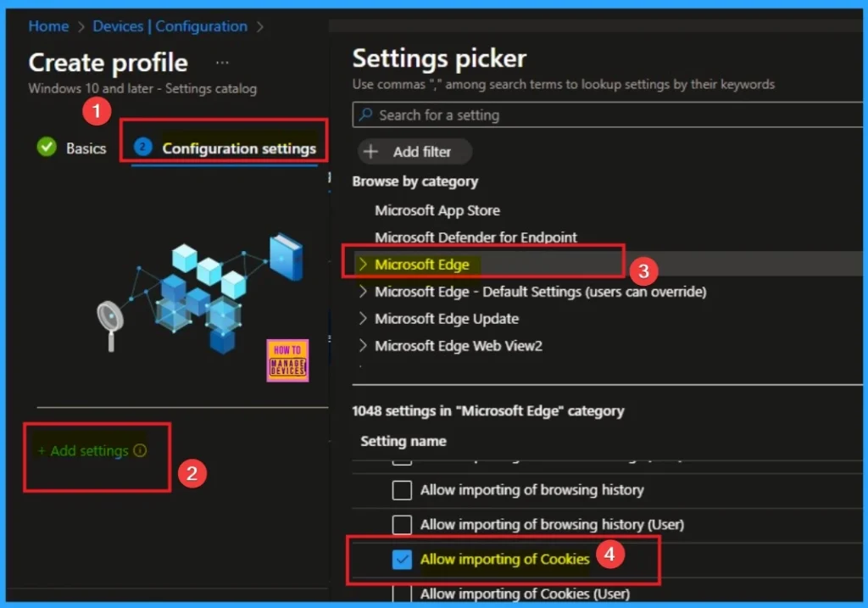Click the green Basics completed checkmark icon
Viewport: 868px width, 608px height.
pos(47,148)
